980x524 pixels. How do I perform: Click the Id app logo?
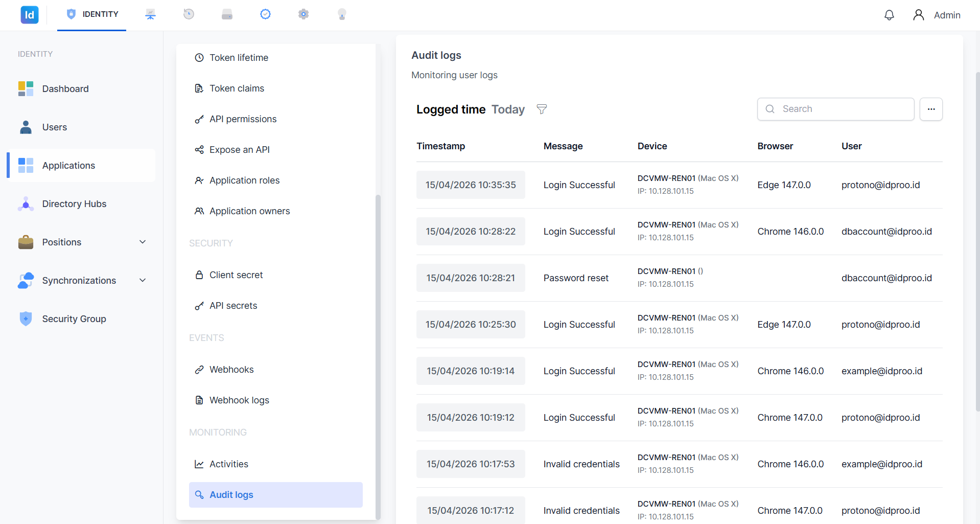click(30, 15)
